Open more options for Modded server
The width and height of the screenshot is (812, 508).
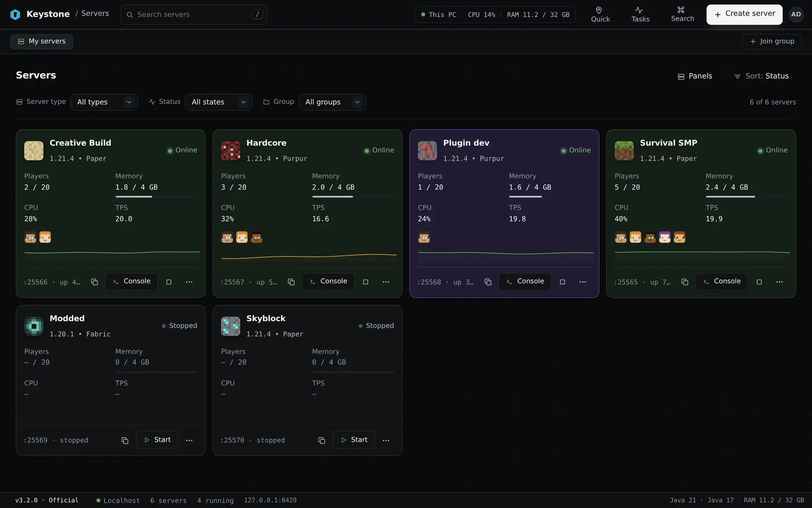tap(189, 440)
